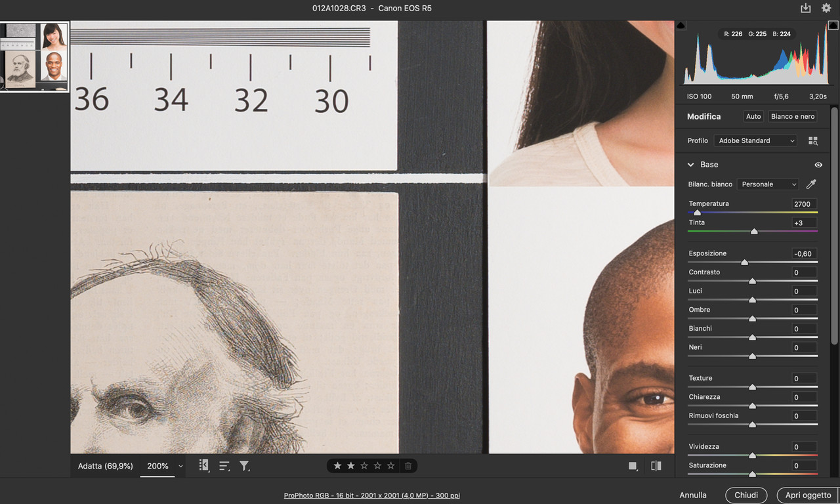Click the Texture value field
Viewport: 840px width, 504px height.
pyautogui.click(x=805, y=378)
